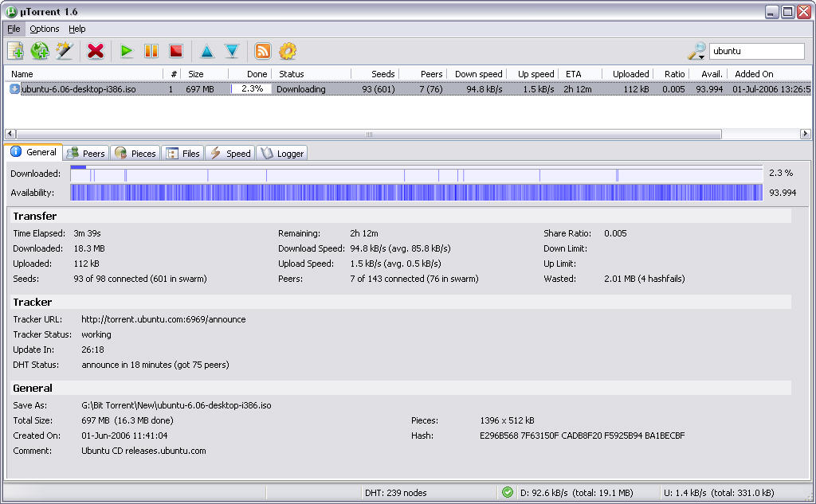
Task: Click the Save As path G:\Bit Torrent\New
Action: [176, 405]
